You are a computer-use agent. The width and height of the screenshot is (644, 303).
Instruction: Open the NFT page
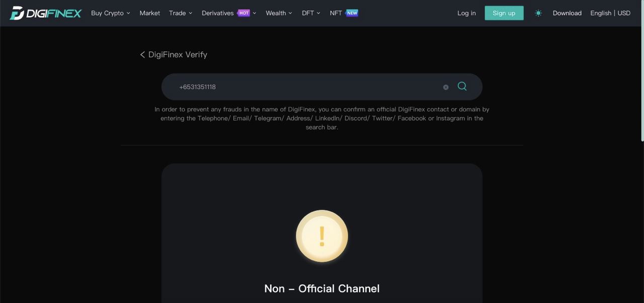pos(336,13)
